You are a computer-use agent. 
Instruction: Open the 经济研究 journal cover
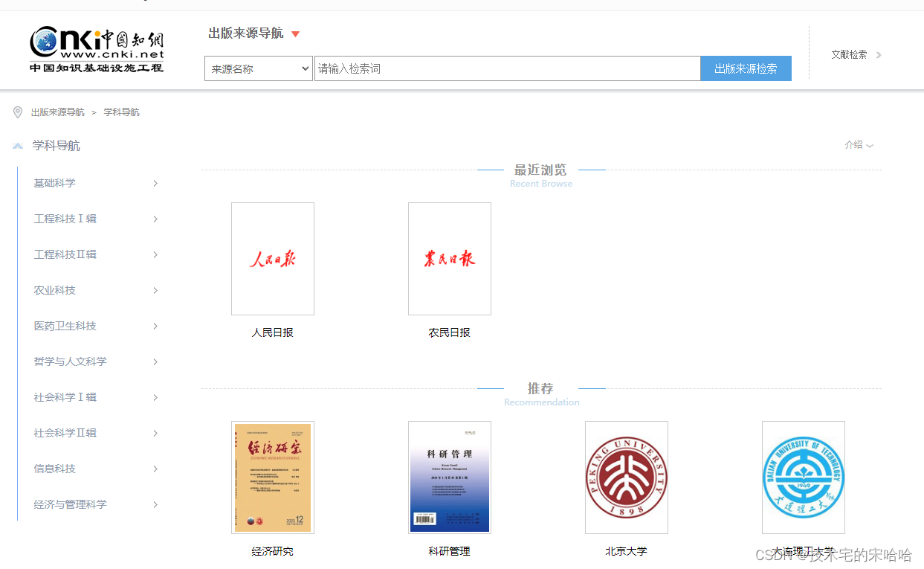(273, 478)
